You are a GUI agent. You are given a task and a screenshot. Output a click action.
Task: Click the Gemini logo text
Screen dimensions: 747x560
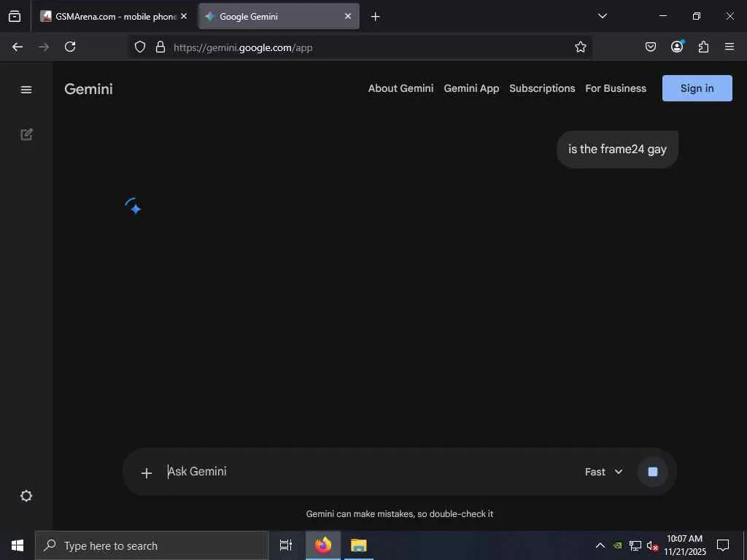pos(88,89)
